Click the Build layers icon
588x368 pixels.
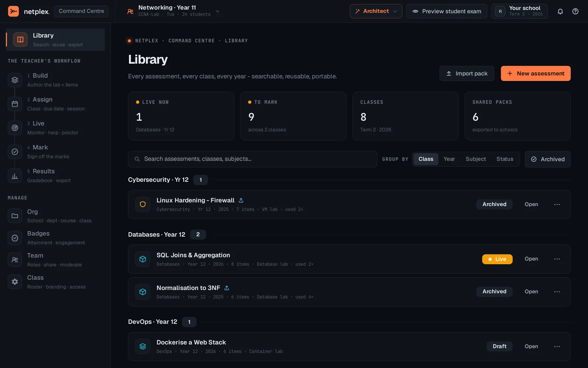pyautogui.click(x=15, y=80)
